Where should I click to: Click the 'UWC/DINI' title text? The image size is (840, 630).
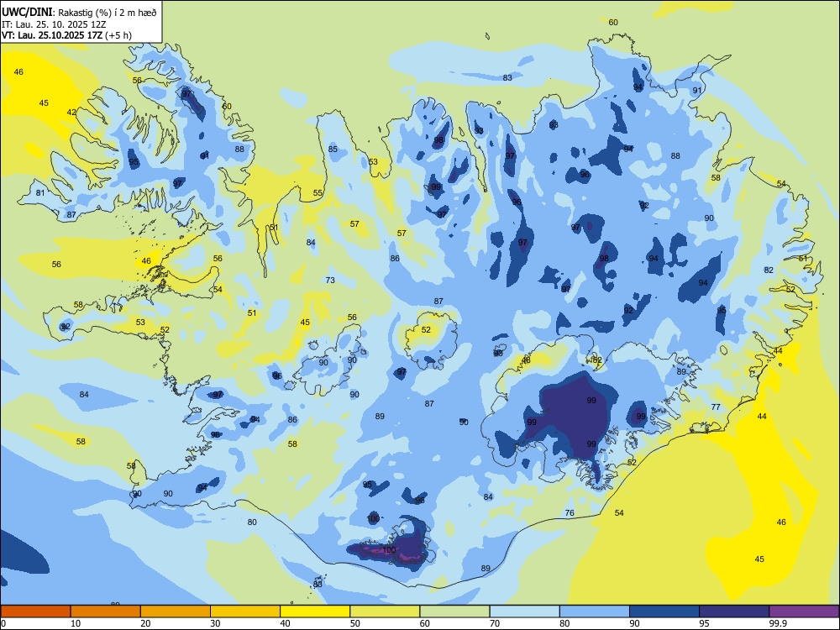pyautogui.click(x=26, y=12)
